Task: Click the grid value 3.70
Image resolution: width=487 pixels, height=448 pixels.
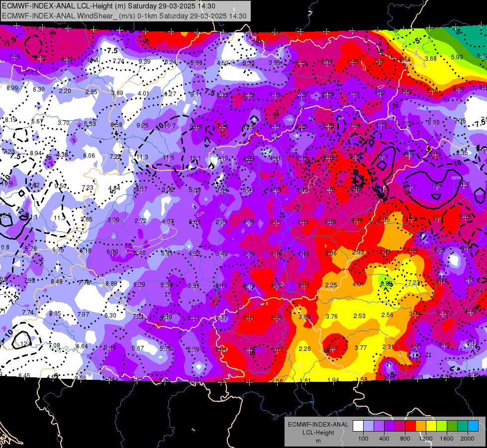Action: (x=63, y=123)
